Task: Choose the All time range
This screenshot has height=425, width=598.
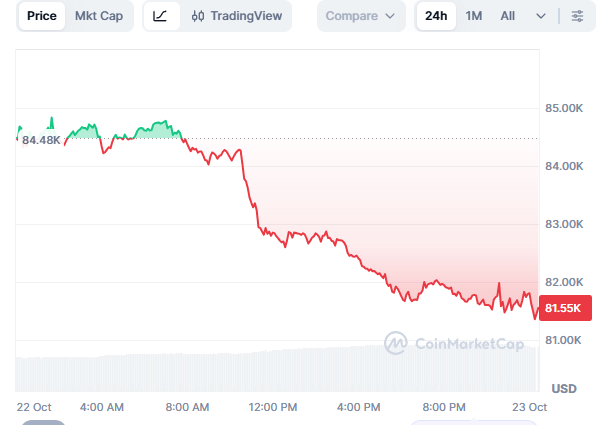Action: coord(507,16)
